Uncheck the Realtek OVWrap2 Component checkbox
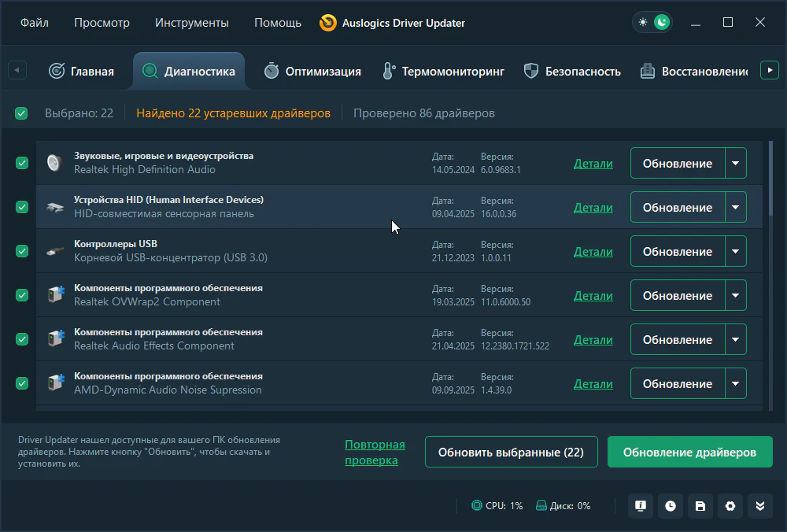787x532 pixels. point(22,295)
